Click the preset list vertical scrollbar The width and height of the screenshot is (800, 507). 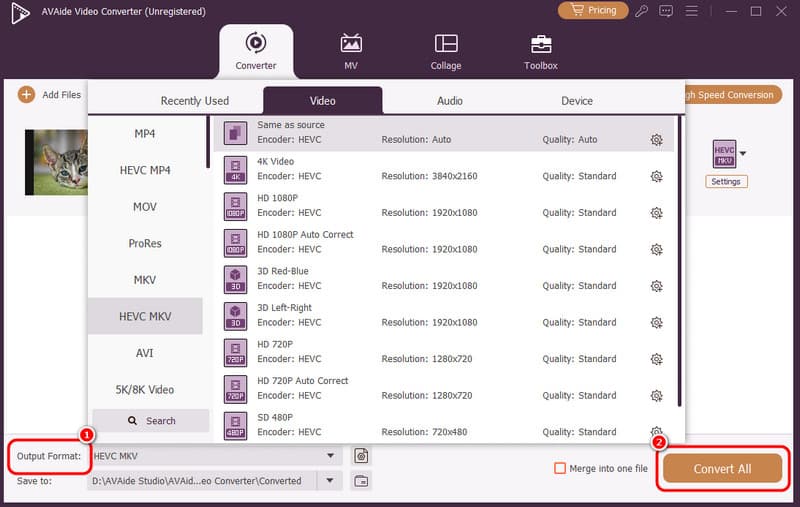click(681, 260)
